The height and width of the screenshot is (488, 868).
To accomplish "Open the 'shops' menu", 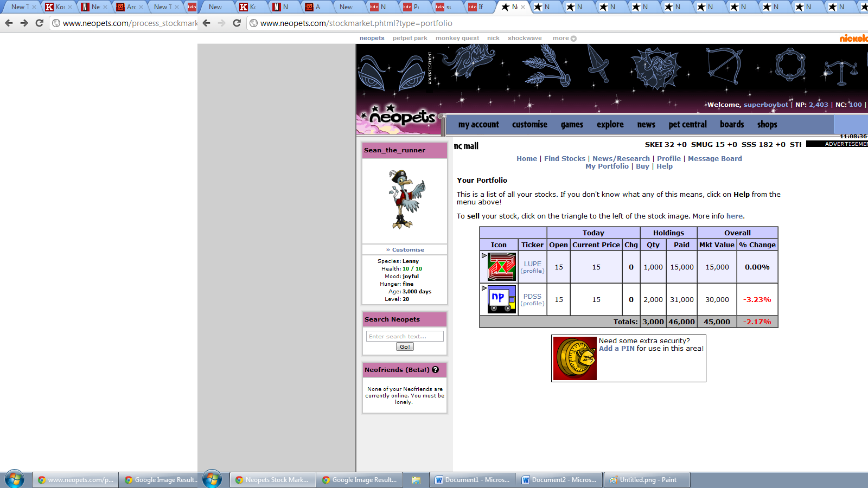I will click(x=767, y=124).
